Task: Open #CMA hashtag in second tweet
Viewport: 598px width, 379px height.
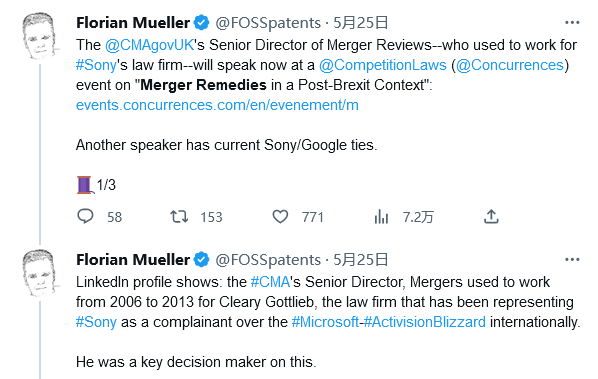Action: [x=270, y=282]
